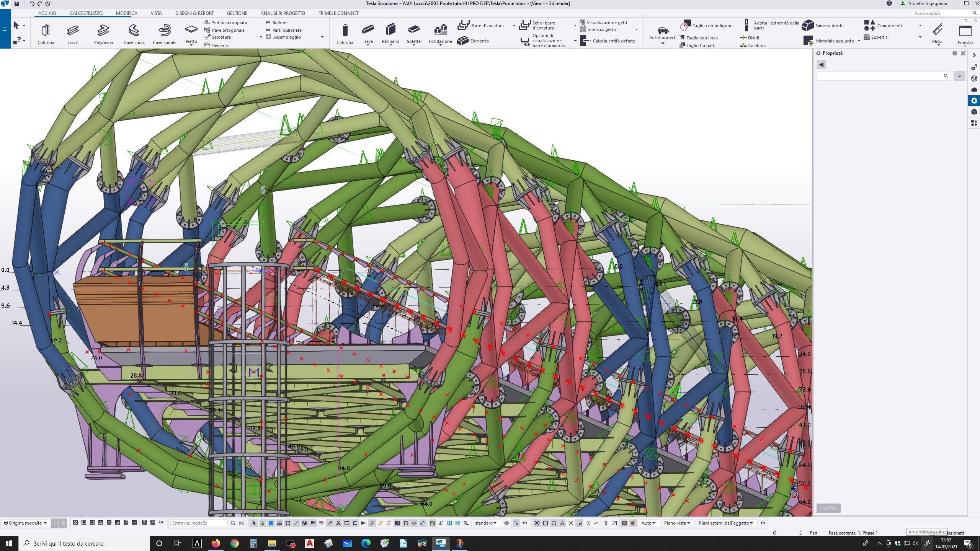Select the Trave curva tool
This screenshot has height=551, width=980.
point(134,31)
